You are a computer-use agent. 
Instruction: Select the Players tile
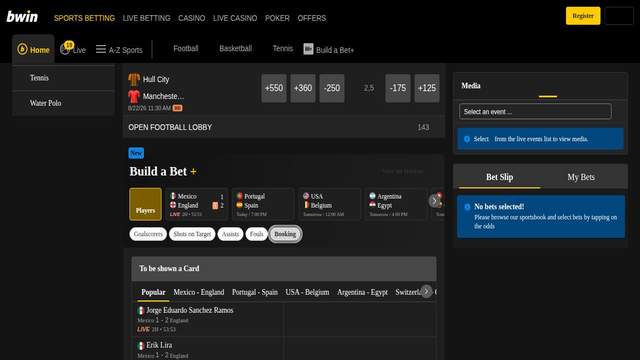click(145, 204)
